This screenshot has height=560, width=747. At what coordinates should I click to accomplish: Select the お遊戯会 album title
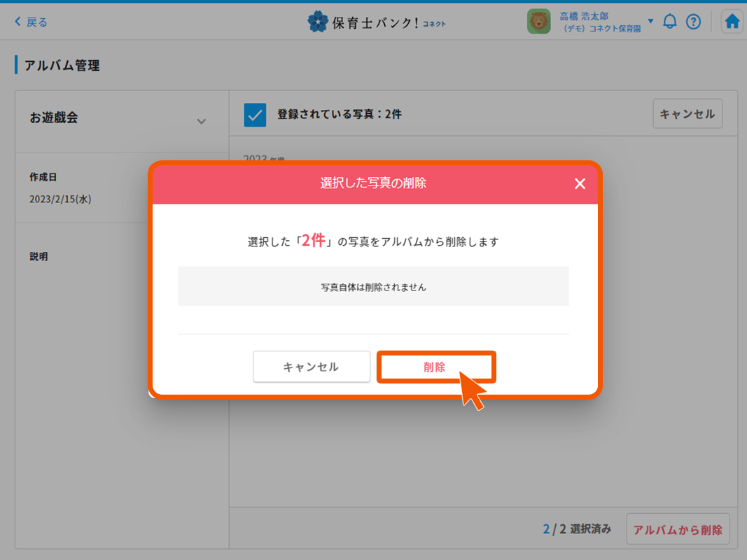tap(54, 118)
